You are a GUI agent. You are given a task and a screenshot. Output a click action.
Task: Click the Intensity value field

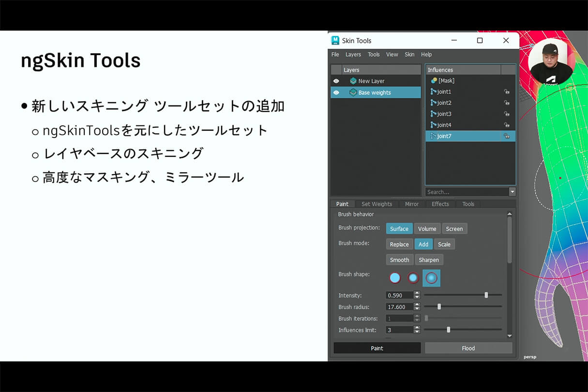(x=400, y=295)
